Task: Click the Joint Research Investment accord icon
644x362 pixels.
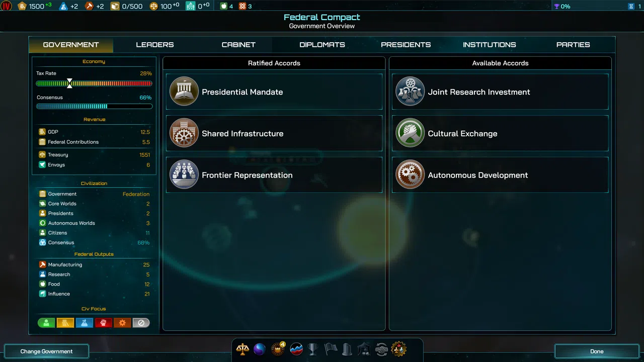Action: [x=410, y=92]
